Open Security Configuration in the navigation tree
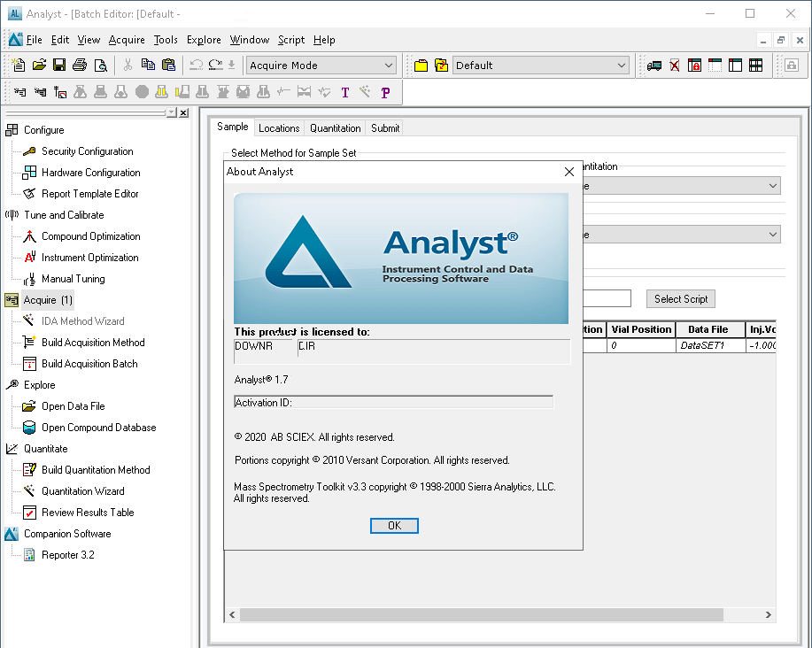The image size is (812, 648). click(x=87, y=151)
